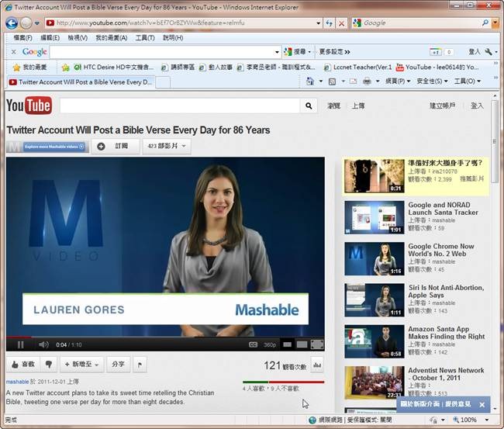
Task: Click the add-to-favorites star icon
Action: tap(66, 67)
